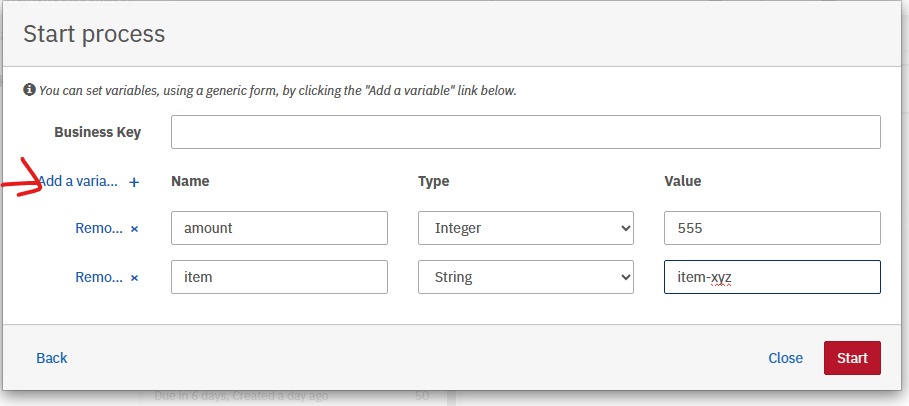The width and height of the screenshot is (909, 406).
Task: Click the Remove link for the item row
Action: tap(99, 277)
